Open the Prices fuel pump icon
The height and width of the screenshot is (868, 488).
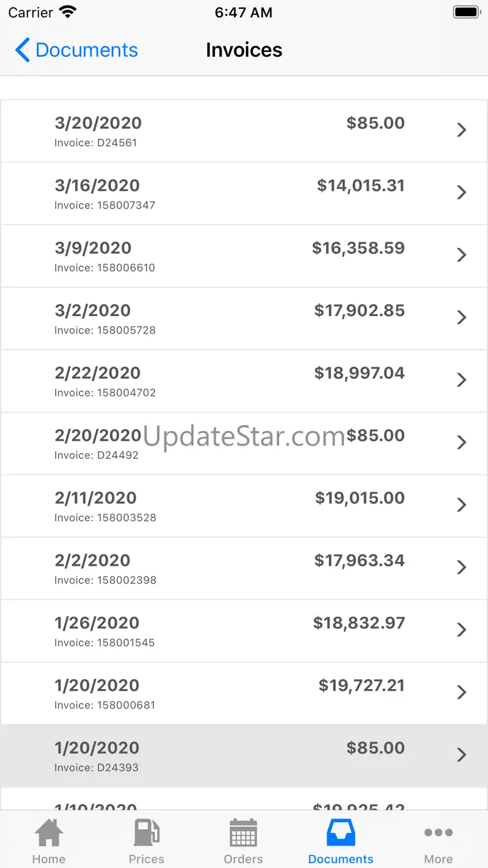[x=146, y=834]
